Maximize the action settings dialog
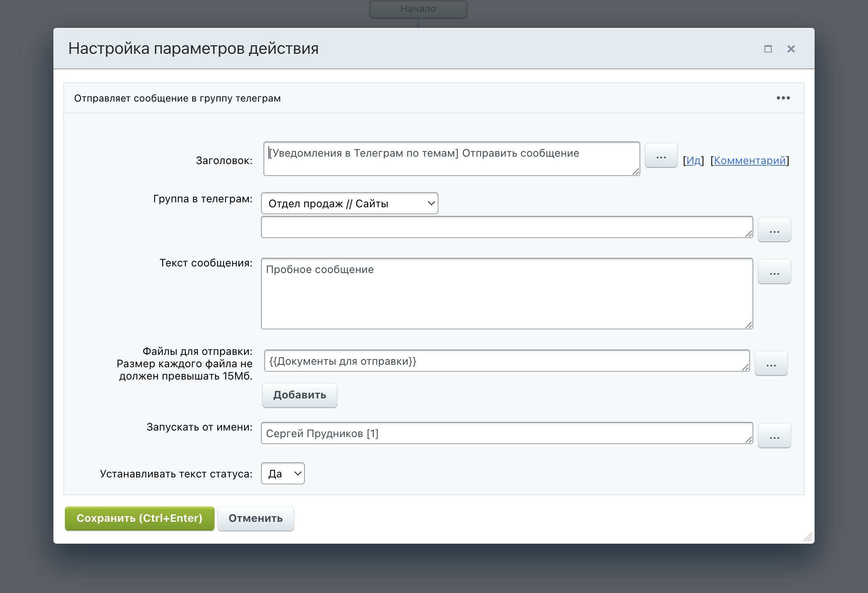 coord(768,49)
